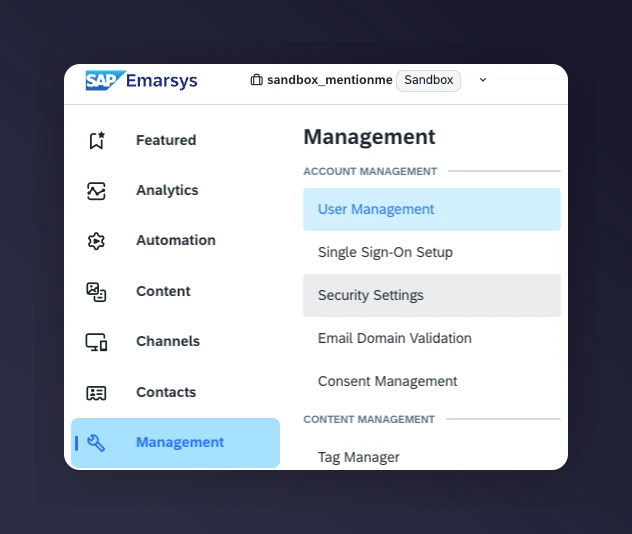Open Single Sign-On Setup
This screenshot has height=534, width=632.
tap(432, 252)
